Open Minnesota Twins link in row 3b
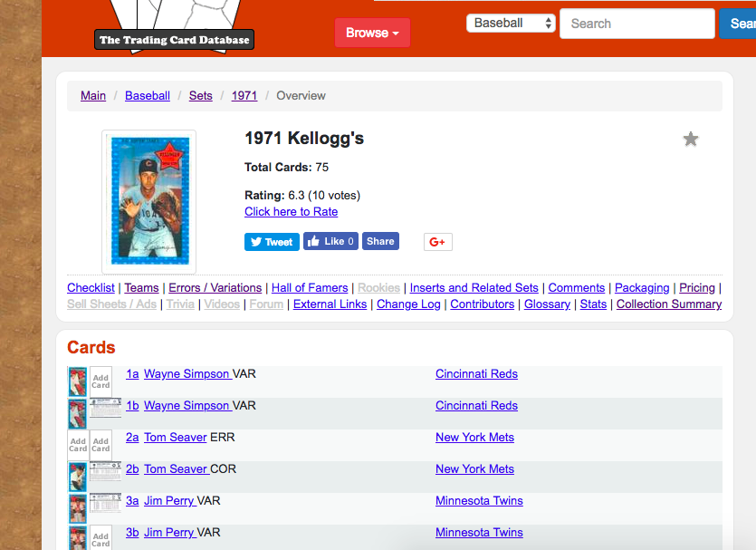This screenshot has width=756, height=550. tap(479, 533)
